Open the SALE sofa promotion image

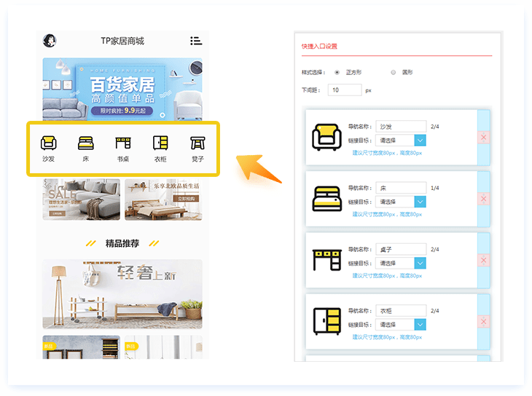(x=82, y=199)
